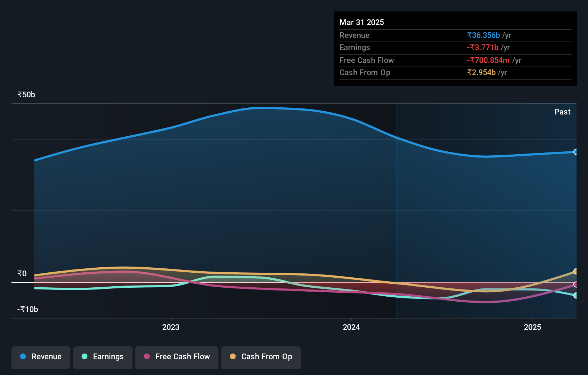Select the Revenue endpoint marker on the chart
588x375 pixels.
(575, 152)
